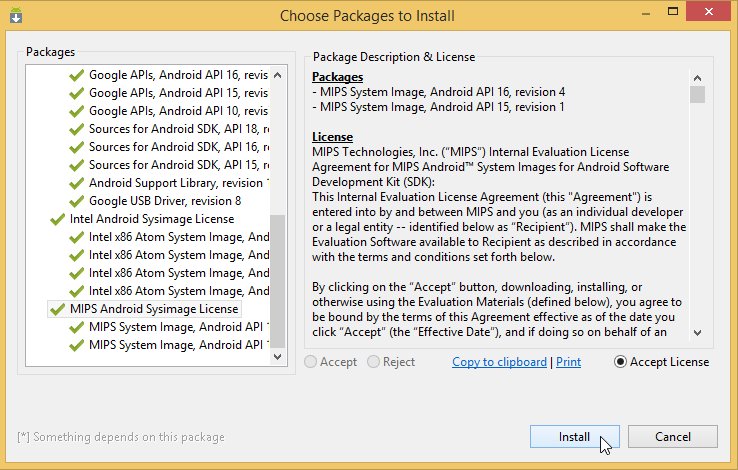The height and width of the screenshot is (470, 738).
Task: Click the green check beside MIPS Android Sysimage License
Action: (x=57, y=309)
